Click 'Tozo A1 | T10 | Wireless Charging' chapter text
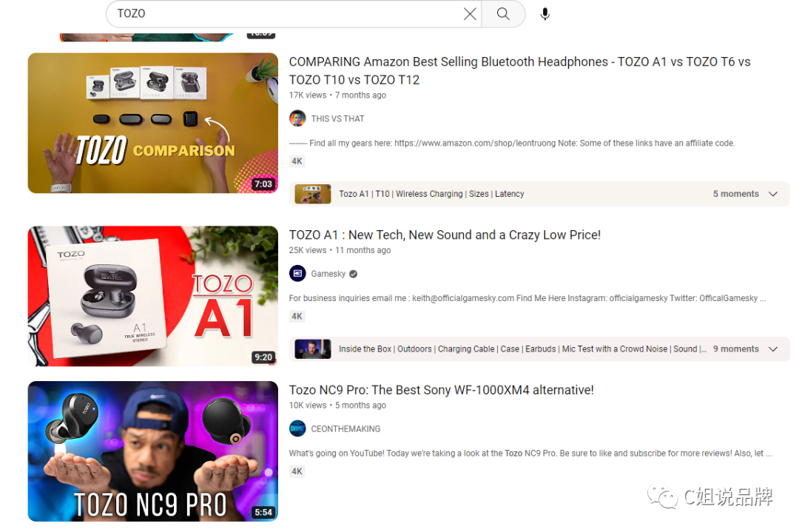Image resolution: width=799 pixels, height=532 pixels. point(431,194)
